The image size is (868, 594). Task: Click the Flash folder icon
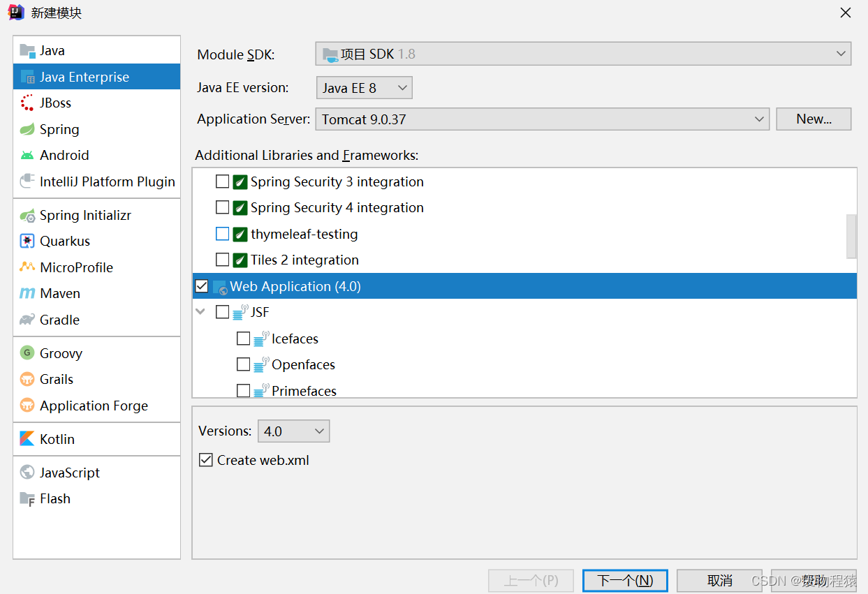point(27,498)
